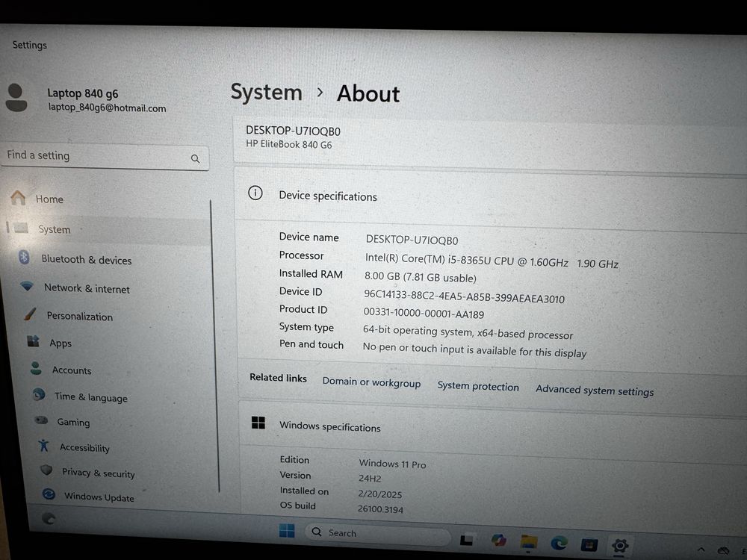
Task: Click the sidebar navigation scrollbar
Action: coord(214,346)
